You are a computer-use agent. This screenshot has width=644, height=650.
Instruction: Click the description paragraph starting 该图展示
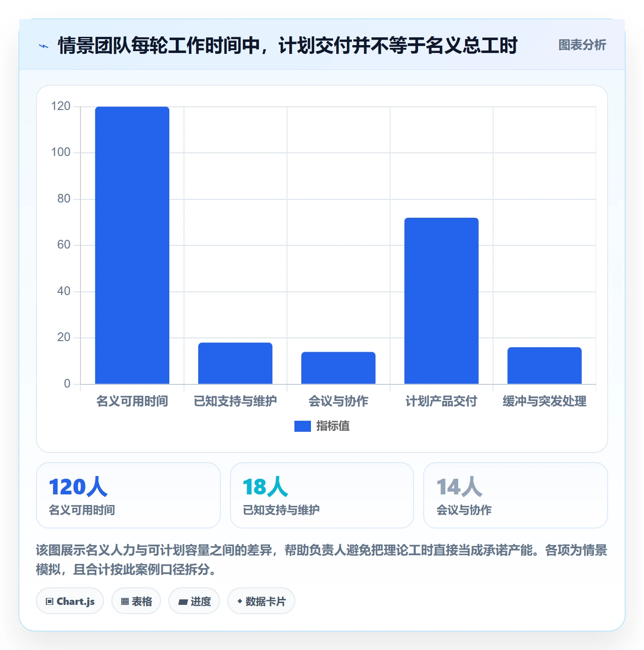tap(322, 560)
